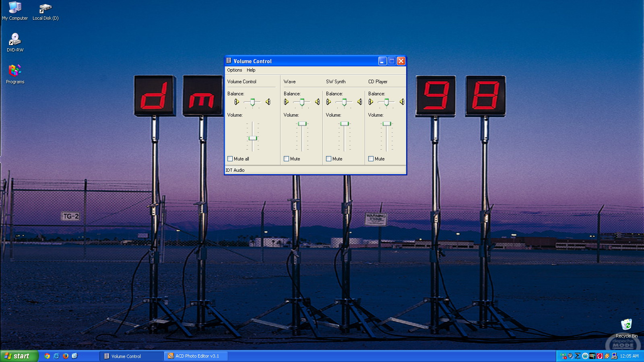This screenshot has width=644, height=362.
Task: Click the Wave Balance slider thumb
Action: 302,102
